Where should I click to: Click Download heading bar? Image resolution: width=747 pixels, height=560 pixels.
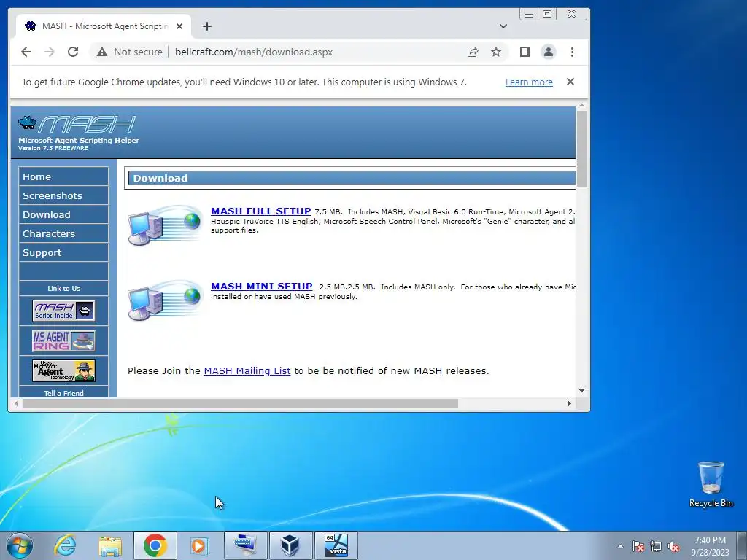pos(352,178)
